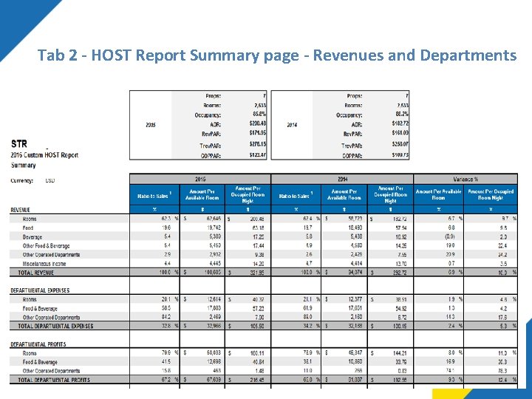Select the '2014' table column group header
Viewport: 532px width, 399px height.
[x=342, y=179]
